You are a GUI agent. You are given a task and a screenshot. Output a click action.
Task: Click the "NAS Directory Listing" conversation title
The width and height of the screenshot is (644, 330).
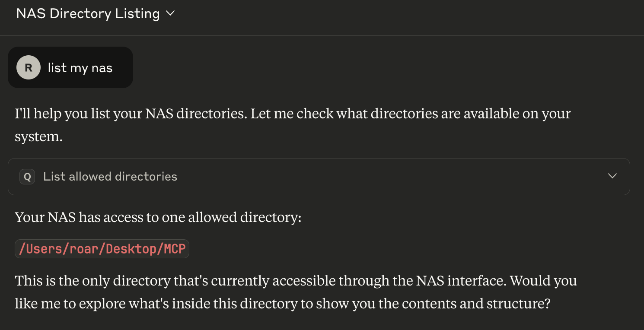pyautogui.click(x=88, y=14)
